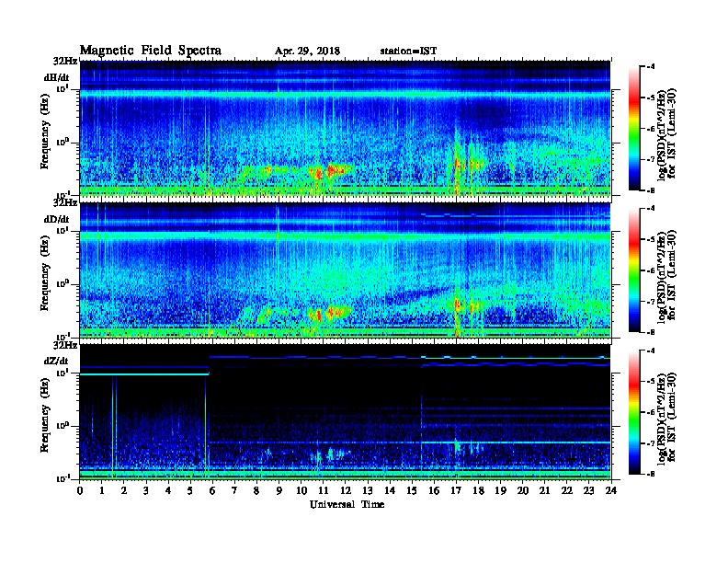Click hour "5" on the Universal Time axis
The width and height of the screenshot is (728, 563).
pos(190,491)
